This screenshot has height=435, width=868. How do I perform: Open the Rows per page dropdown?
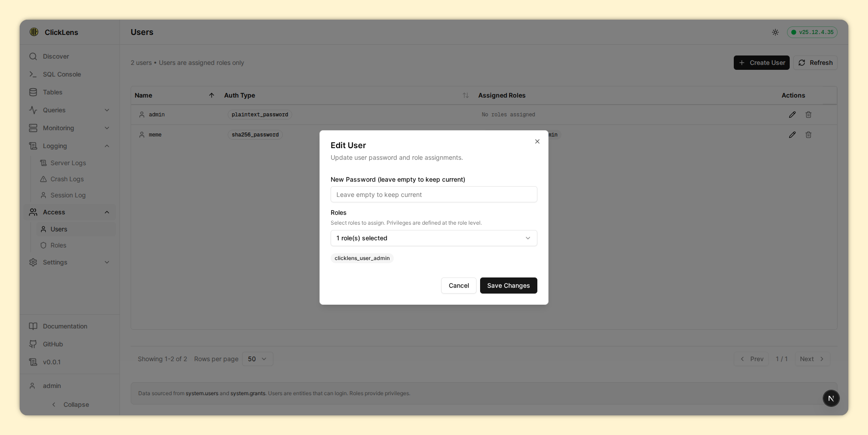click(x=257, y=359)
